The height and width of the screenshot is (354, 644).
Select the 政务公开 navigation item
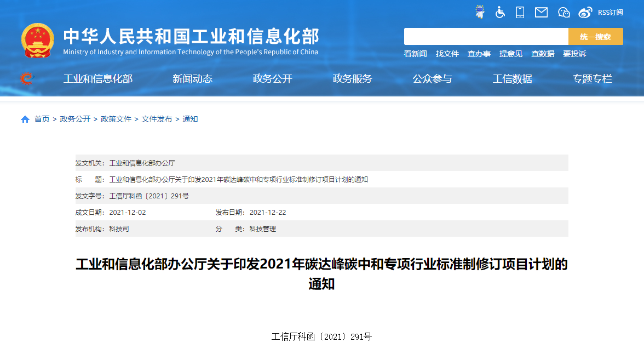tap(272, 79)
